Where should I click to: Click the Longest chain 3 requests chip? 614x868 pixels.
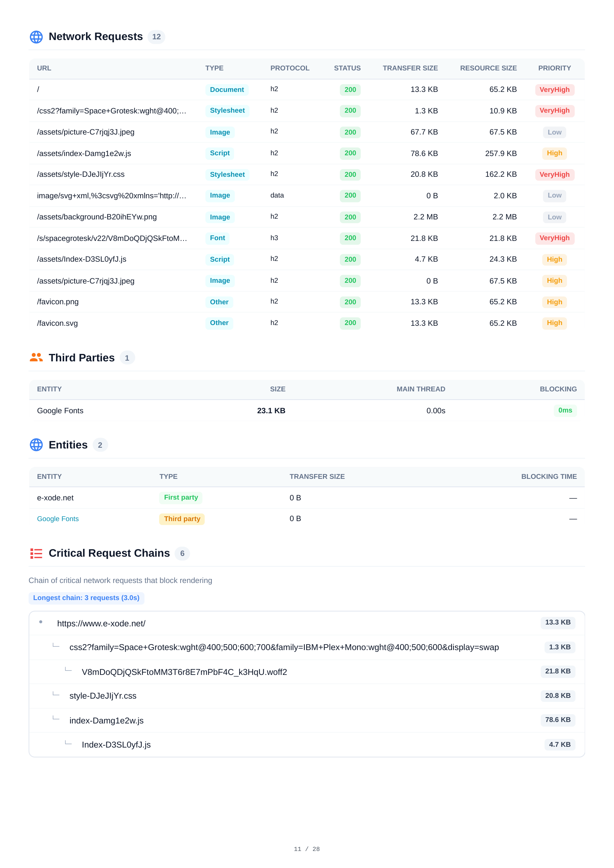(86, 598)
